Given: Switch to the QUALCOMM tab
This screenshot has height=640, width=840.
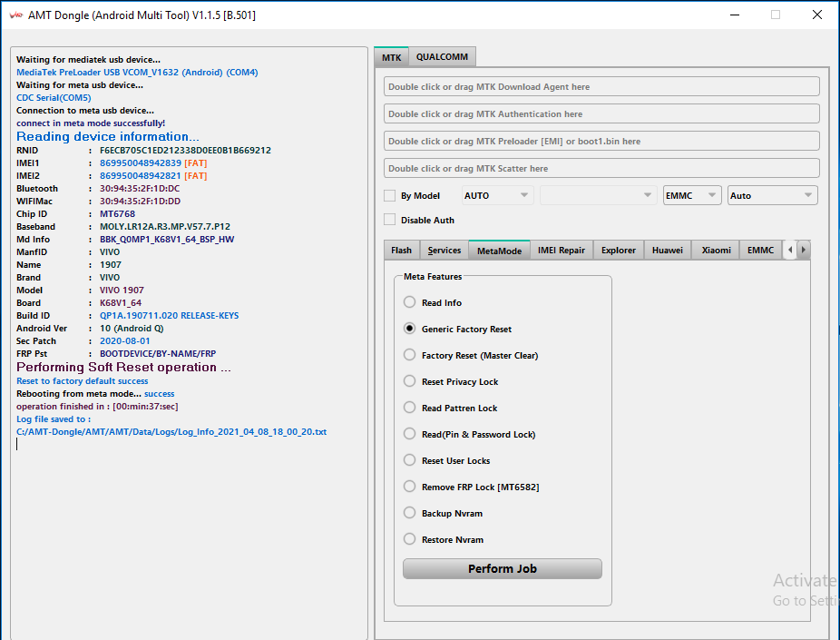Looking at the screenshot, I should click(x=442, y=56).
